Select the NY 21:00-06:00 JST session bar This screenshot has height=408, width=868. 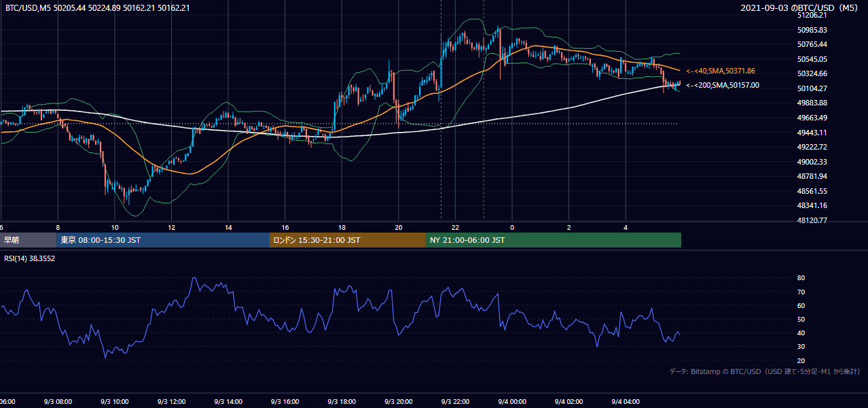pos(554,240)
